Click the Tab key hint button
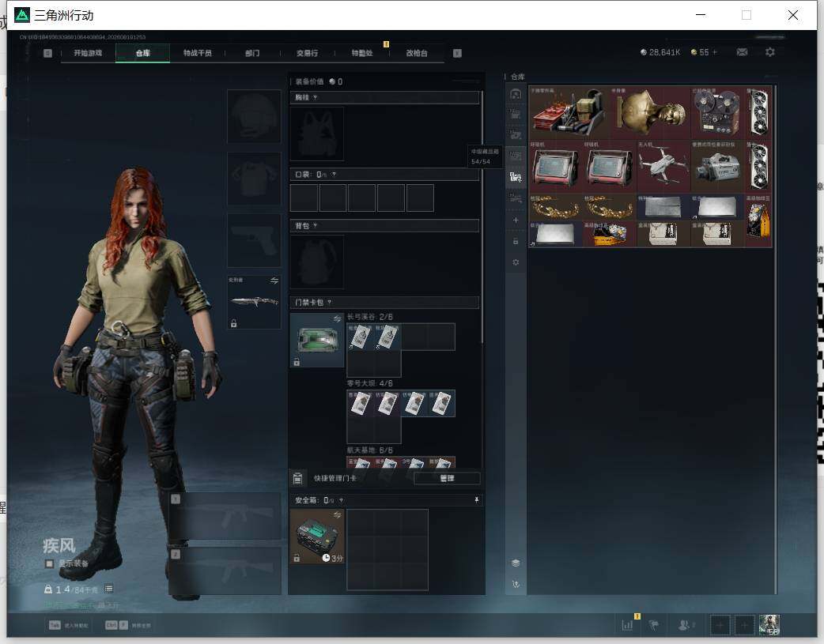This screenshot has height=644, width=824. (x=55, y=625)
